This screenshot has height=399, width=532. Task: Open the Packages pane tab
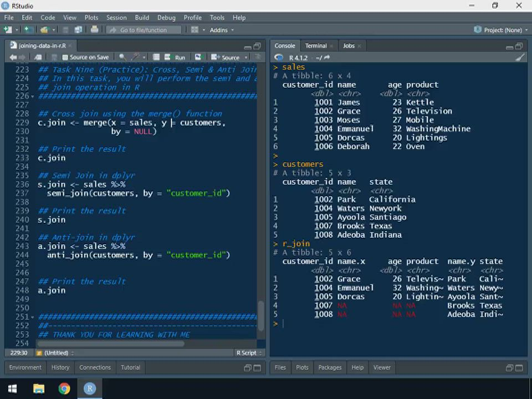(x=330, y=367)
